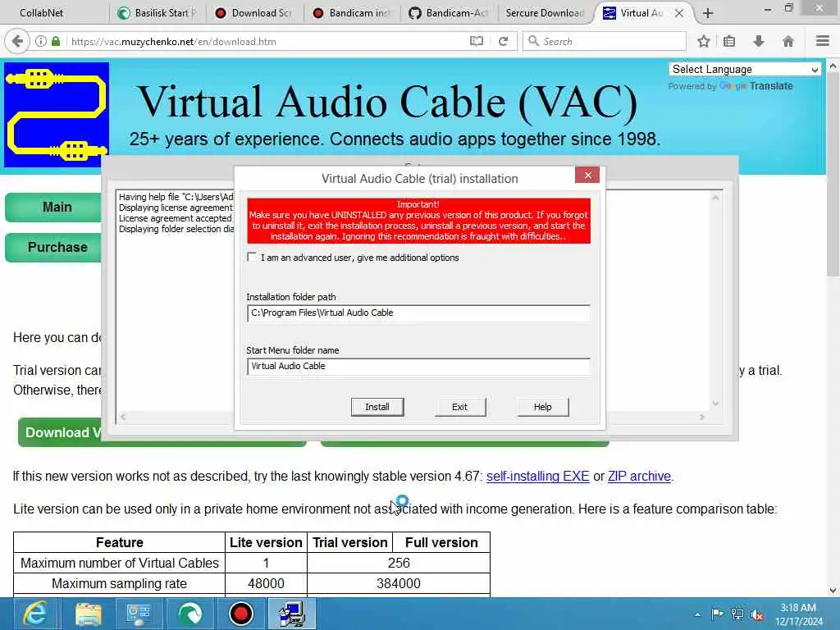
Task: Click the installer log scroll-right arrow
Action: click(x=702, y=417)
